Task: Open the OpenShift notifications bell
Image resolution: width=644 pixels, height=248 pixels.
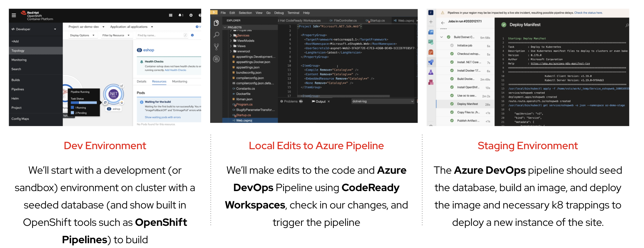Action: [x=180, y=15]
